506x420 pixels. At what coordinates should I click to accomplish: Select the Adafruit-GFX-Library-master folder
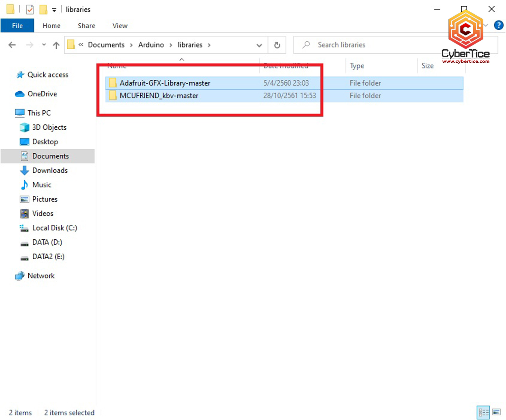pos(165,83)
